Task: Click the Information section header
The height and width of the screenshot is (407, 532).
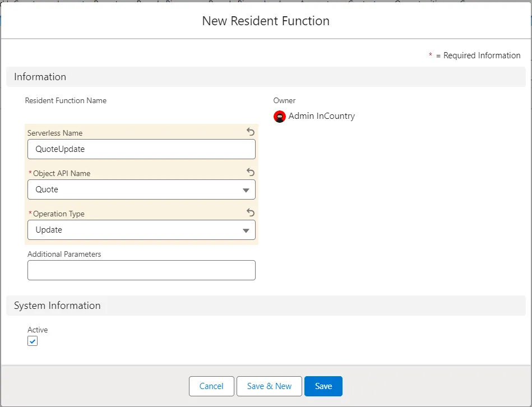Action: coord(40,77)
